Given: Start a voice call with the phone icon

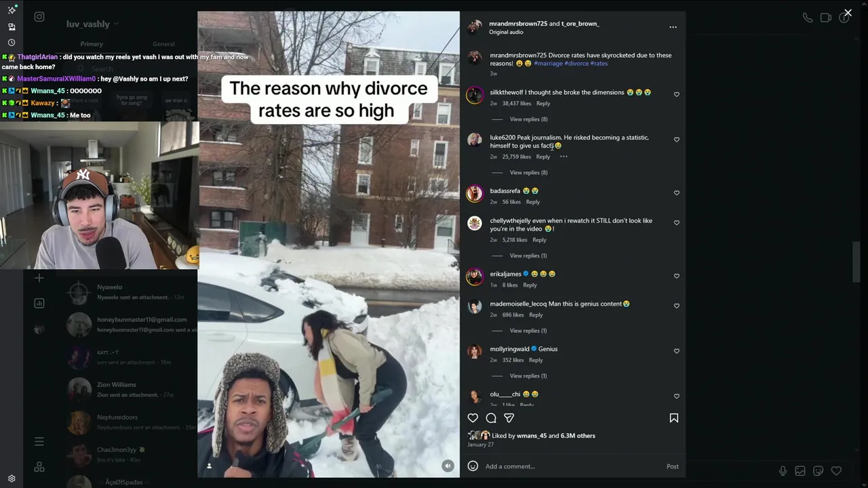Looking at the screenshot, I should pos(808,18).
